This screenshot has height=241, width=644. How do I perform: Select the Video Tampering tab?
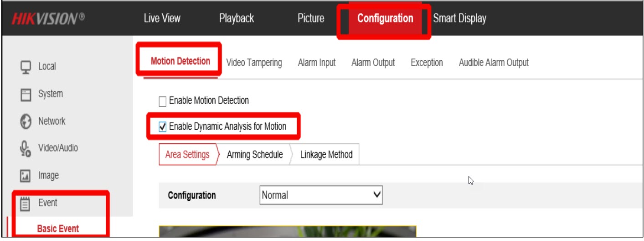click(254, 63)
